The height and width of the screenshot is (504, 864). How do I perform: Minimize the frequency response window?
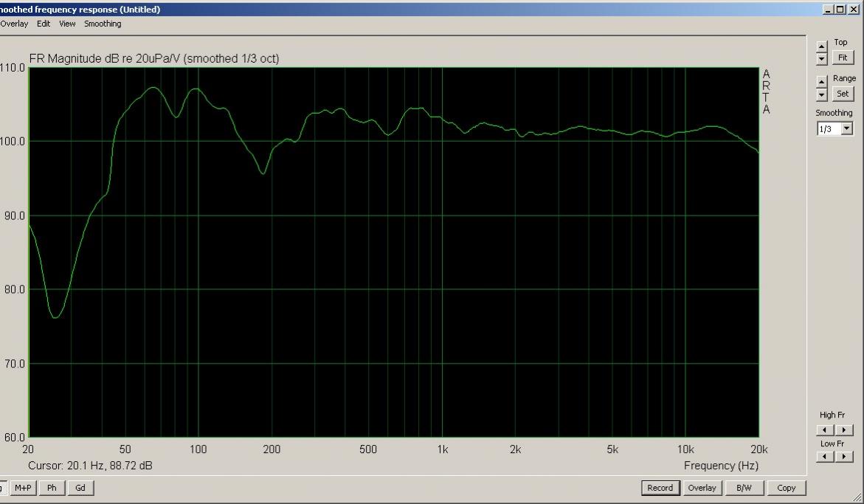[x=829, y=10]
